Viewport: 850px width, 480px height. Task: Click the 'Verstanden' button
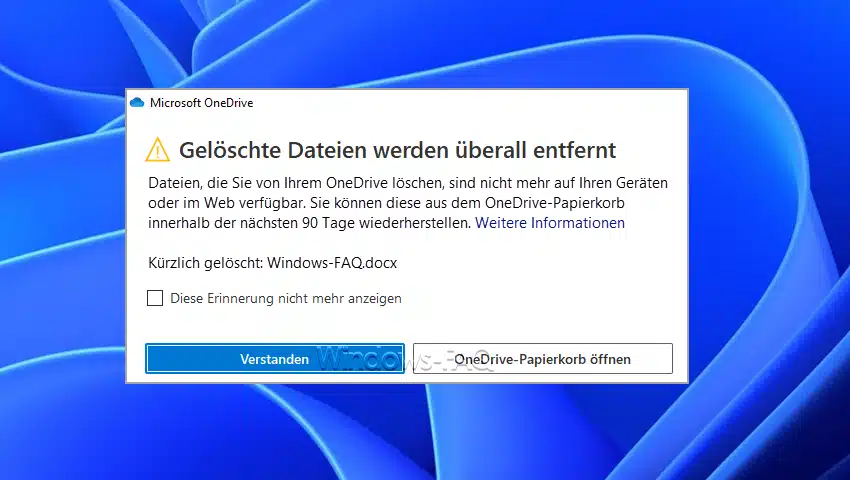(x=275, y=359)
